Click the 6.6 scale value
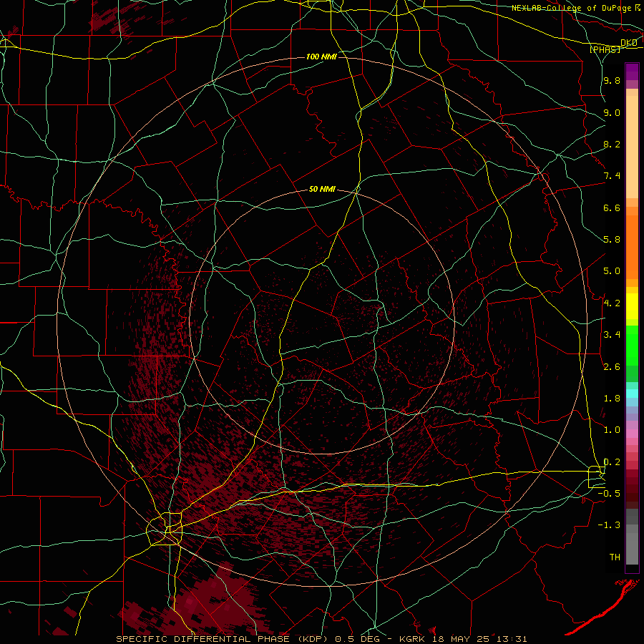This screenshot has width=644, height=644. [x=612, y=208]
